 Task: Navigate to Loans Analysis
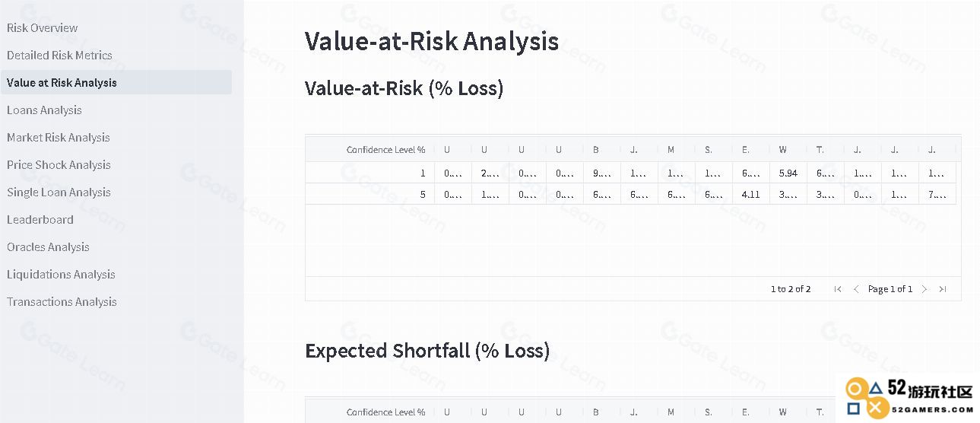(x=44, y=110)
